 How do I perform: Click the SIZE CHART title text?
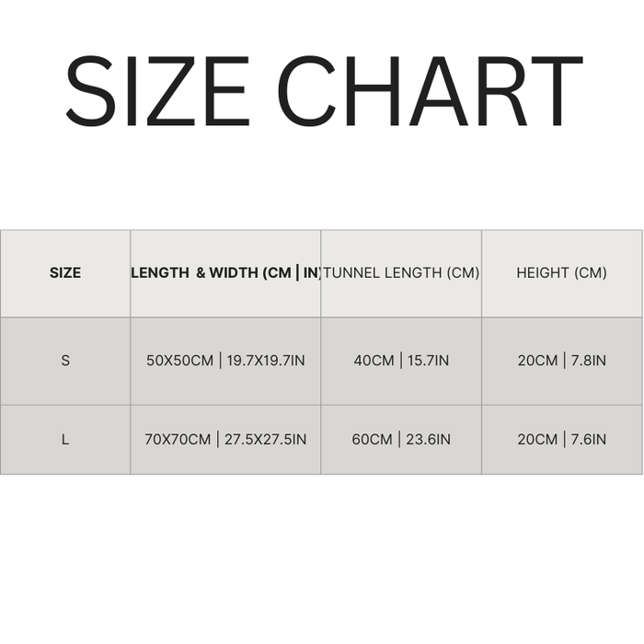tap(322, 90)
